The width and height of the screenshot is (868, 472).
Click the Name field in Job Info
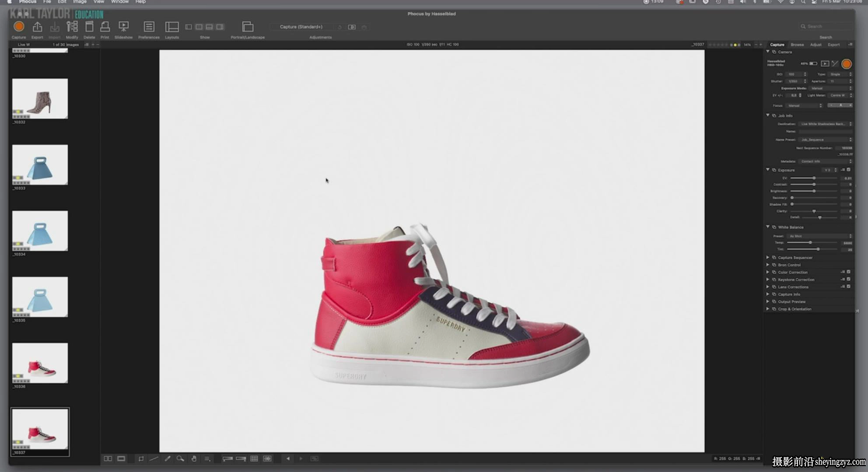(x=826, y=132)
